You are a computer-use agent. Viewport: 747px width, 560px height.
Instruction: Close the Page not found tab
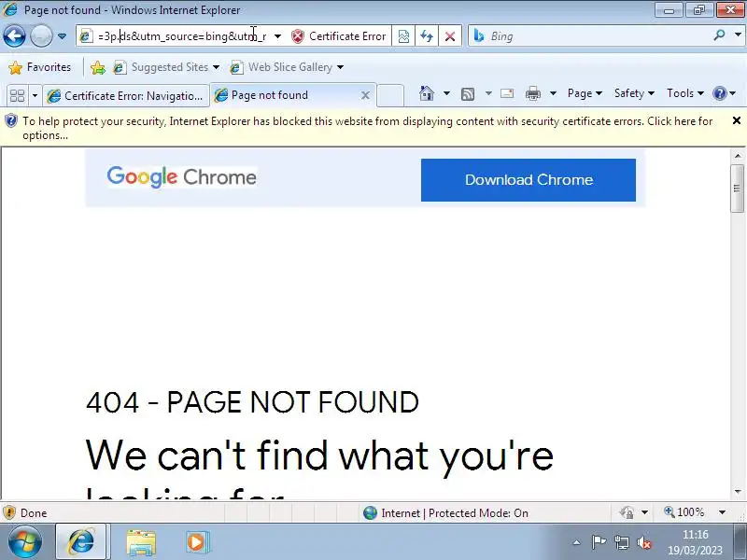365,95
